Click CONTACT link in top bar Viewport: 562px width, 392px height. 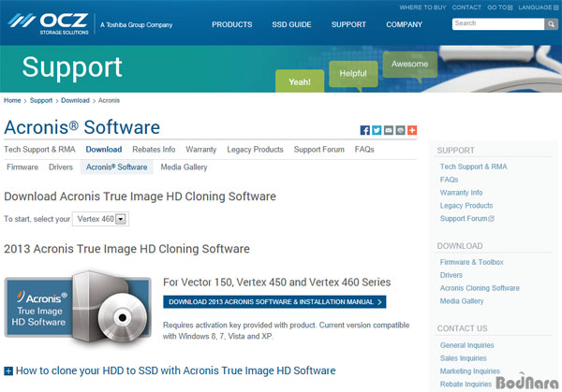[466, 7]
